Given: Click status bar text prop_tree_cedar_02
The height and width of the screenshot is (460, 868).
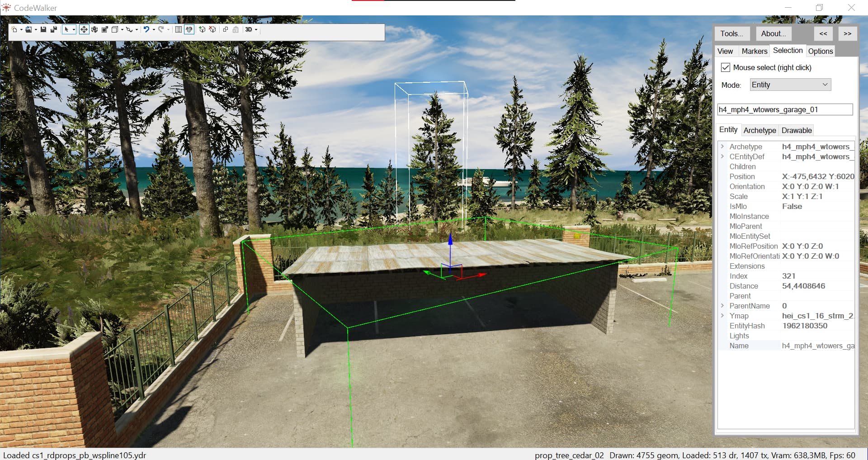Looking at the screenshot, I should click(569, 455).
